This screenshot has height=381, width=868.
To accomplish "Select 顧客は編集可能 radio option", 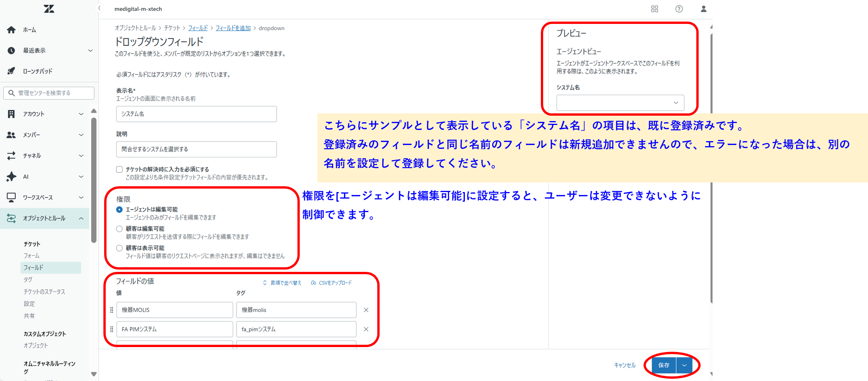I will tap(120, 229).
